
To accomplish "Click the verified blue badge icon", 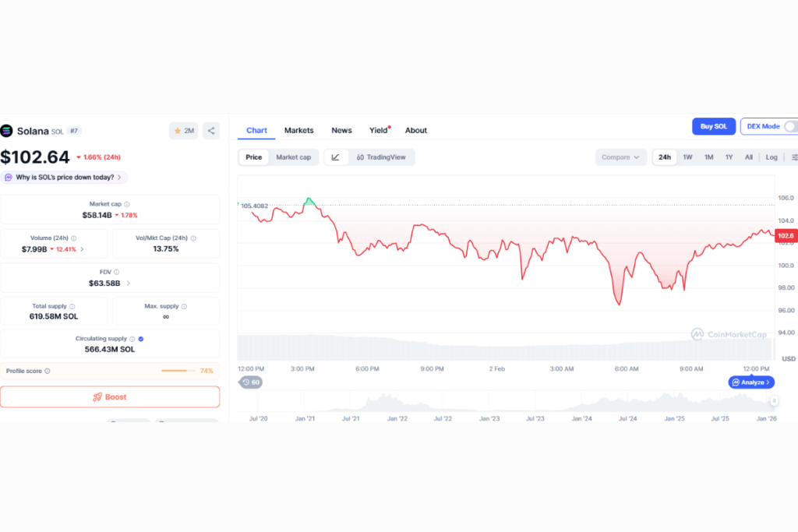I will point(141,339).
